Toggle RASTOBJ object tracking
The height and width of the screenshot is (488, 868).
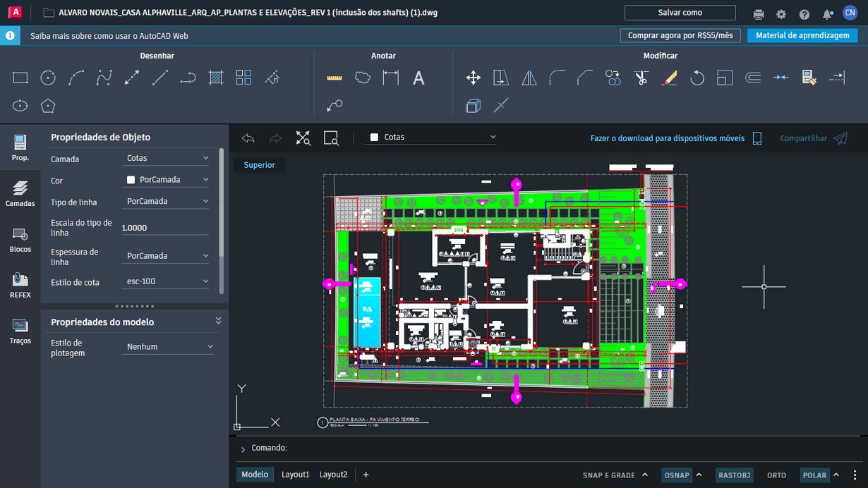click(x=734, y=475)
